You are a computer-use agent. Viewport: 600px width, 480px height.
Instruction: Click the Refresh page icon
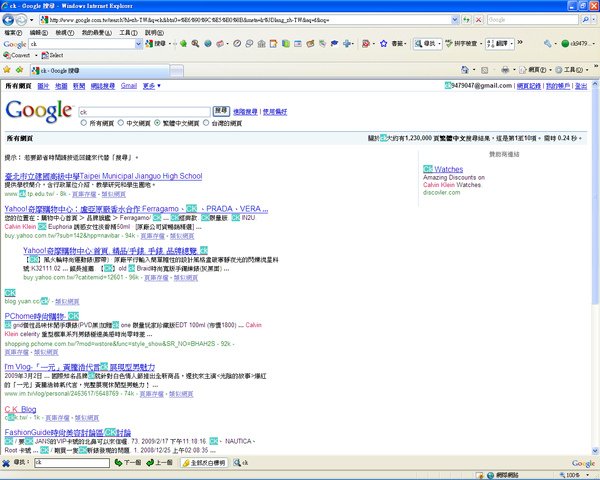coord(466,20)
